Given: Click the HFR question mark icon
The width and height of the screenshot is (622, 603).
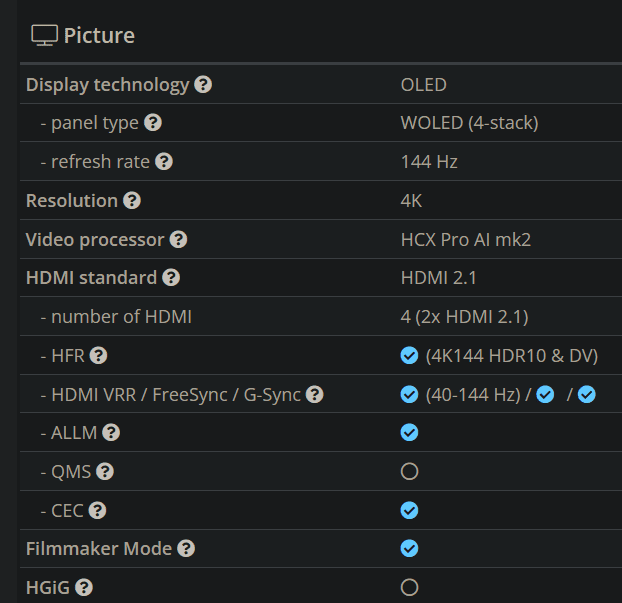Looking at the screenshot, I should [x=98, y=355].
